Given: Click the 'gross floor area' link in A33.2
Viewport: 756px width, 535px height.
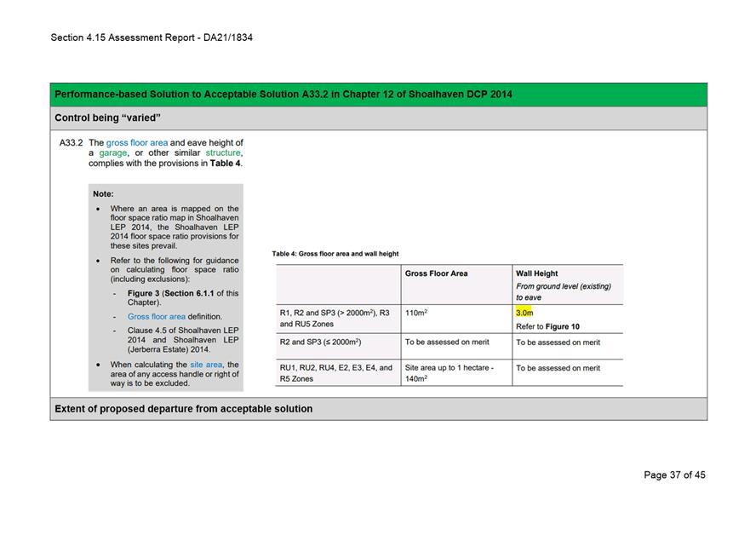Looking at the screenshot, I should [137, 143].
